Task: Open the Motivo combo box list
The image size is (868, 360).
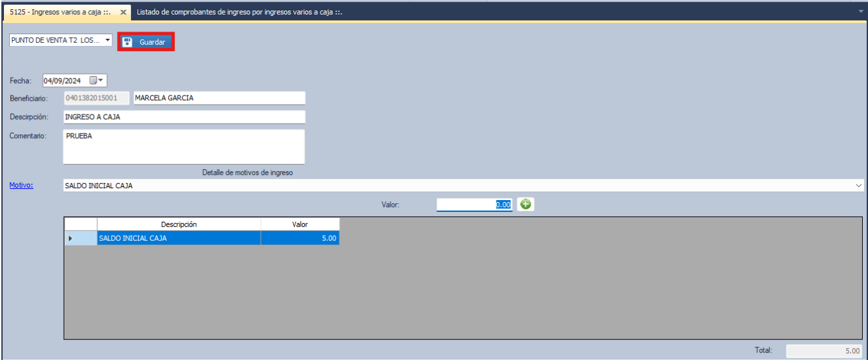Action: click(x=859, y=186)
